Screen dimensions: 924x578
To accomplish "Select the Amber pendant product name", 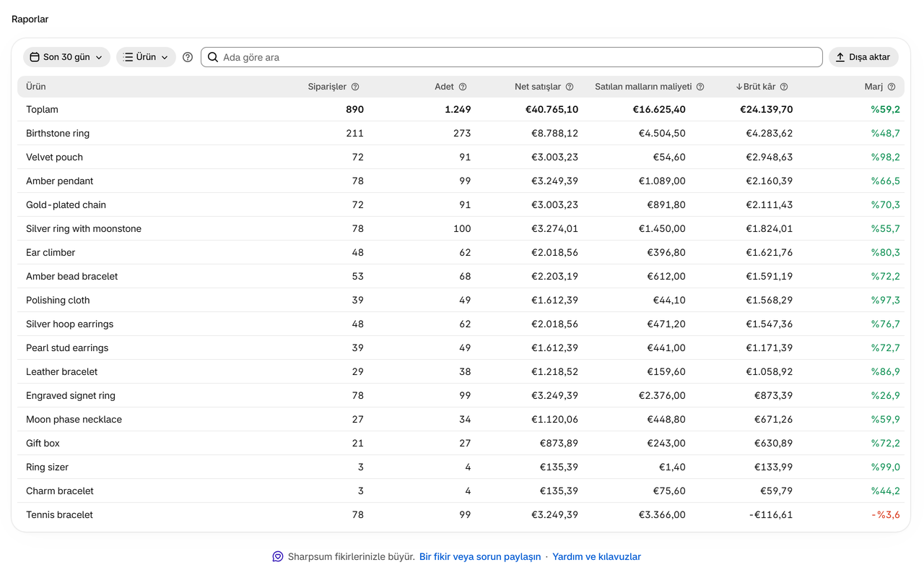I will click(60, 181).
